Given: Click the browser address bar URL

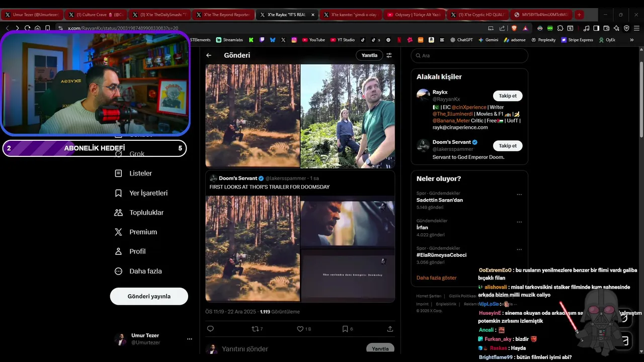Looking at the screenshot, I should coord(123,28).
